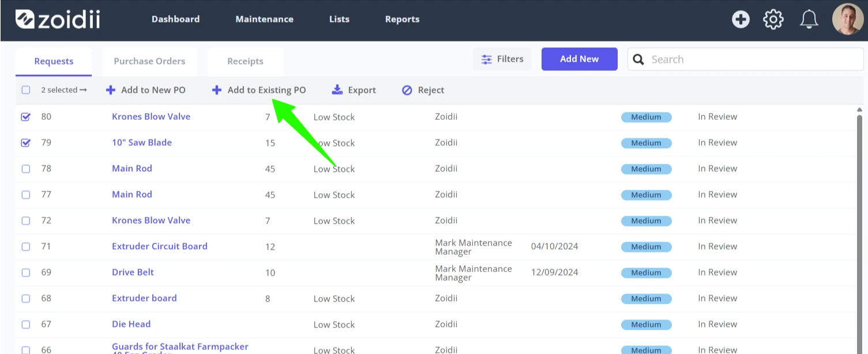Open Krones Blow Valve in request 72
868x354 pixels.
pyautogui.click(x=151, y=220)
